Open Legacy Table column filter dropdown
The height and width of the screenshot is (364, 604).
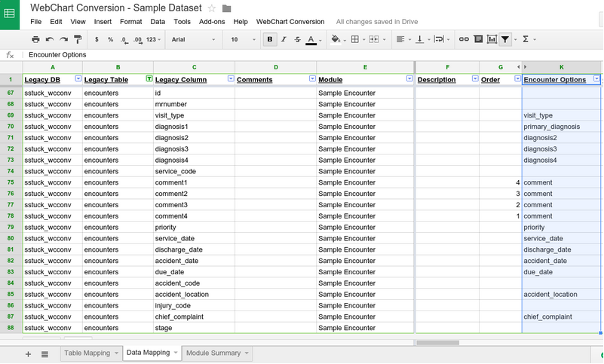149,79
